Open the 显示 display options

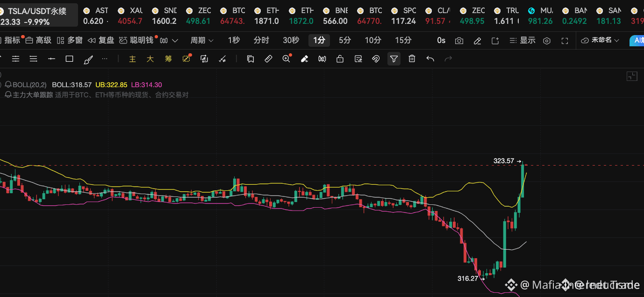click(x=522, y=40)
